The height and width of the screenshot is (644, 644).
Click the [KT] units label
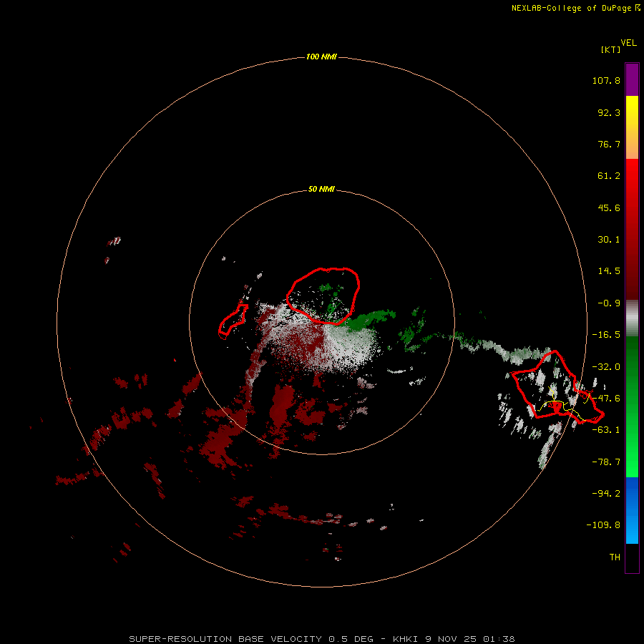[x=611, y=49]
